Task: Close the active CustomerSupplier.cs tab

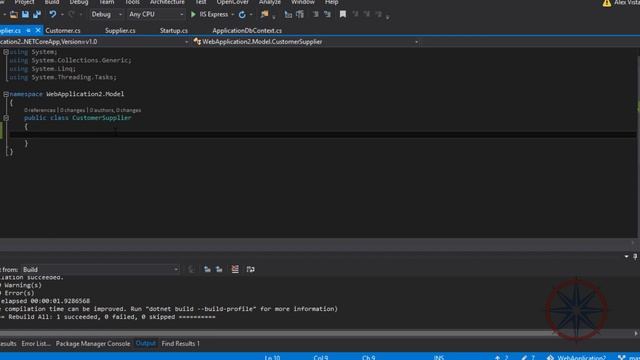Action: pyautogui.click(x=38, y=30)
